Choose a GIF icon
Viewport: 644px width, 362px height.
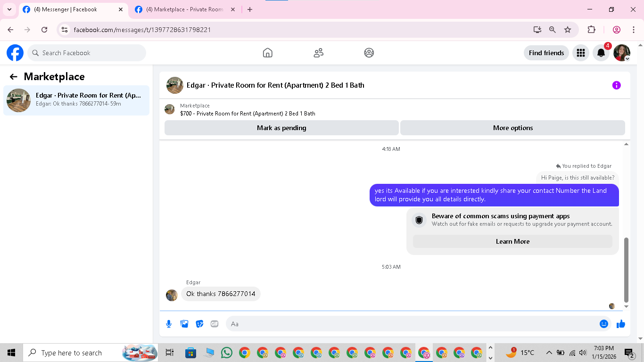(215, 324)
